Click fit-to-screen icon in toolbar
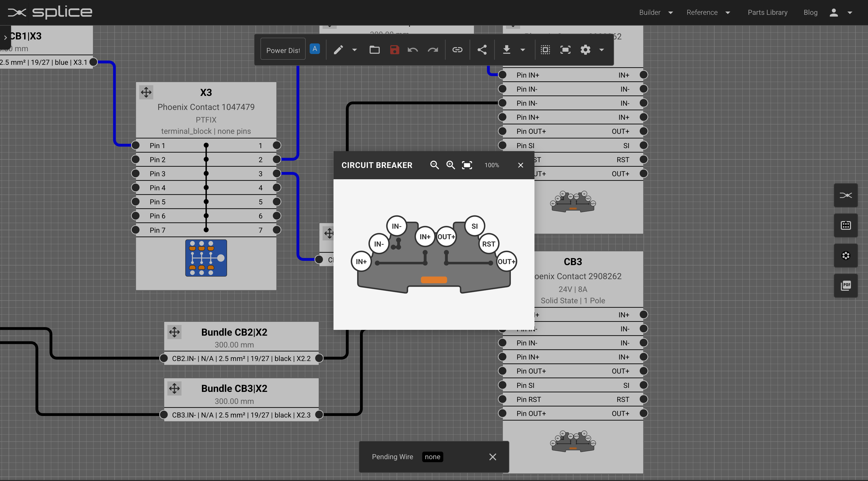Screen dimensions: 868x481 point(565,50)
